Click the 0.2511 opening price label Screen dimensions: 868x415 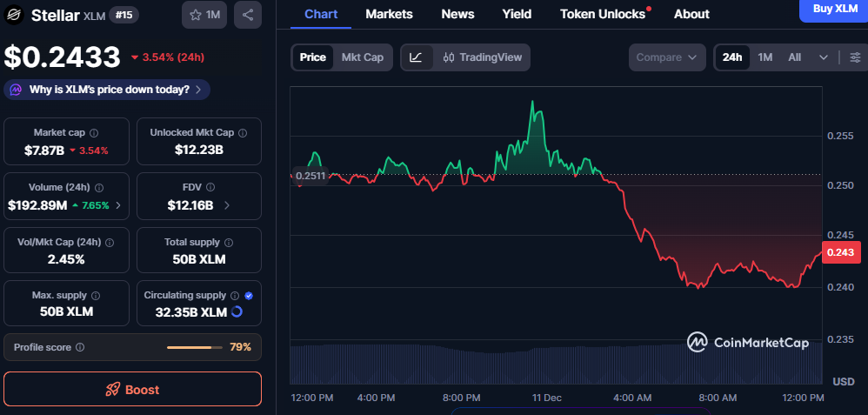[x=311, y=177]
